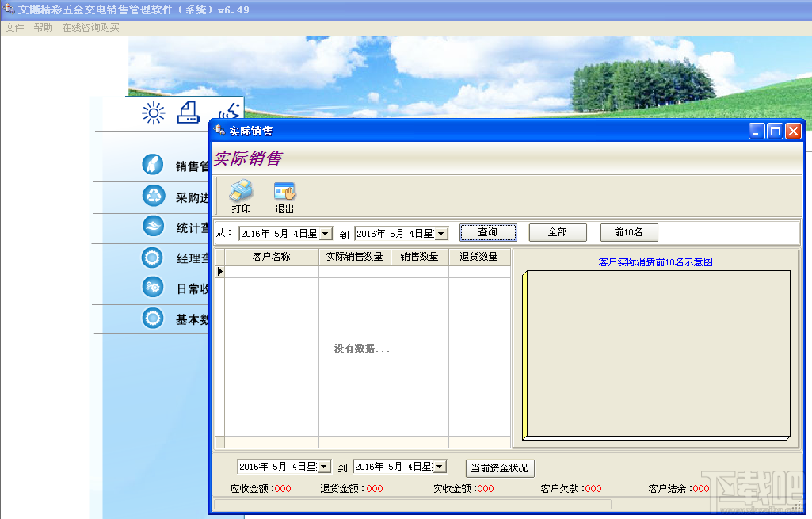Screen dimensions: 812x519
Task: Click the 前10名 button
Action: [629, 233]
